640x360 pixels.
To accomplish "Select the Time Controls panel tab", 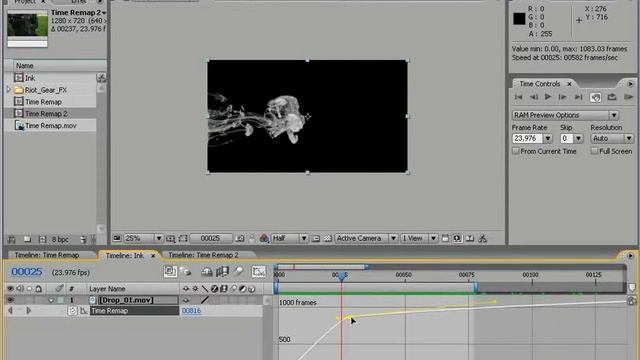I will [540, 84].
